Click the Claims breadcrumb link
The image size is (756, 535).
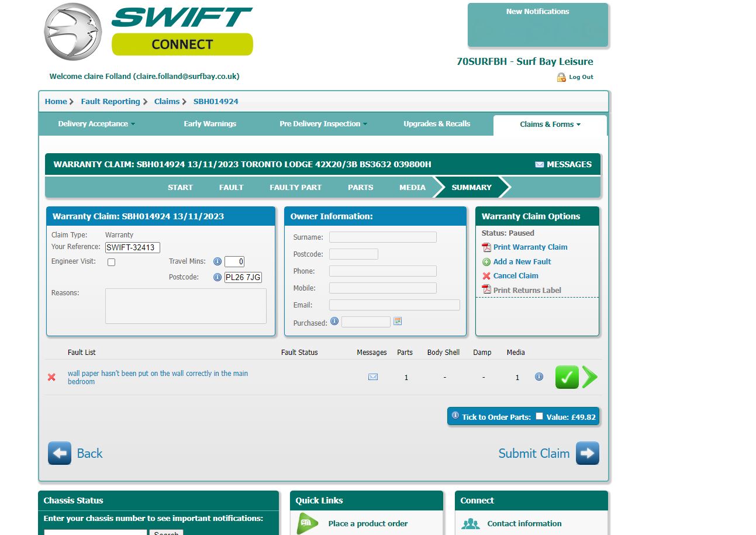(x=167, y=102)
